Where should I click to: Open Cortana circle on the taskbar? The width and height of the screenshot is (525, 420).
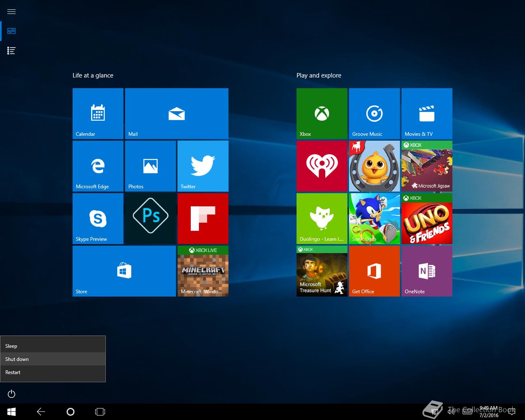[71, 412]
